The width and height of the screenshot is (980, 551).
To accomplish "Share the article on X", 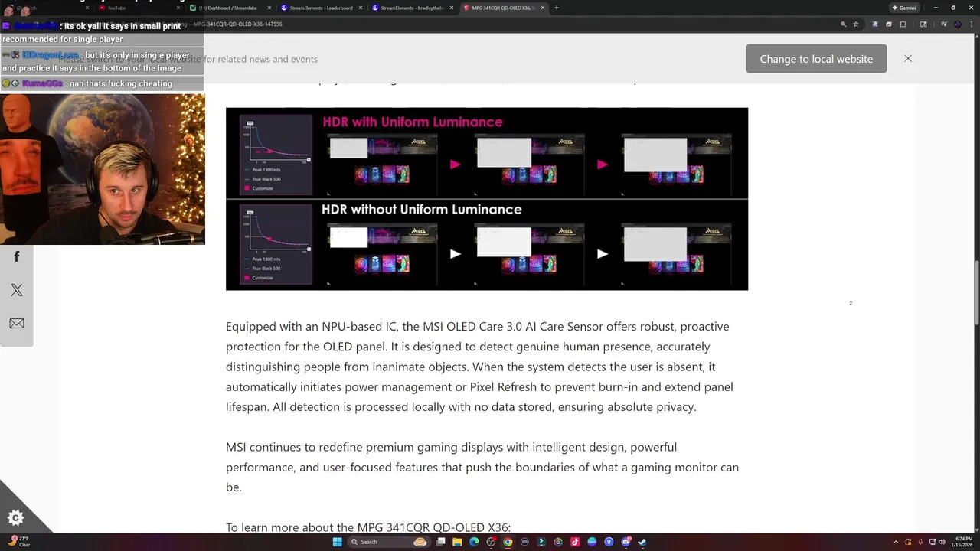I will pos(17,290).
